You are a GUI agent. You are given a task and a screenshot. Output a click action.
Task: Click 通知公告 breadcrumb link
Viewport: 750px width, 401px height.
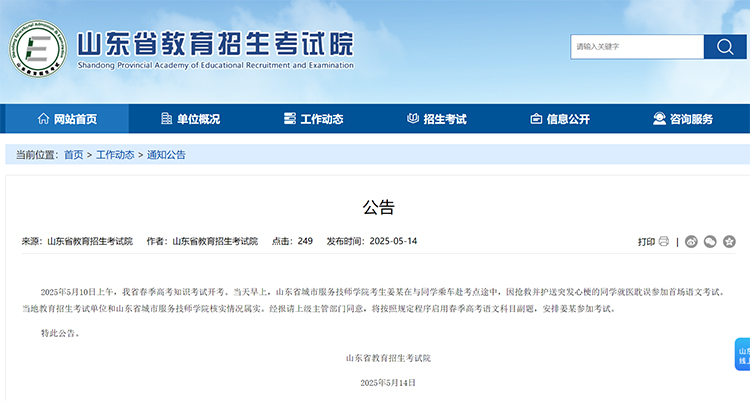166,155
